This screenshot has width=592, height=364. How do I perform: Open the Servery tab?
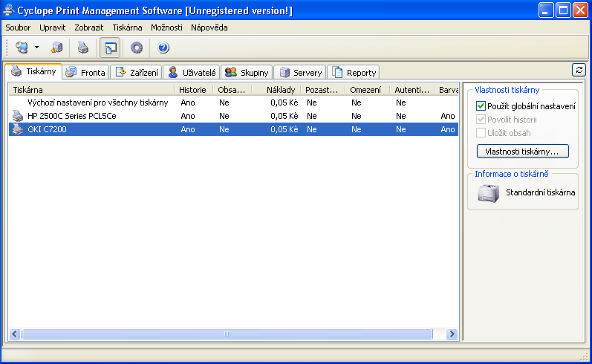300,73
